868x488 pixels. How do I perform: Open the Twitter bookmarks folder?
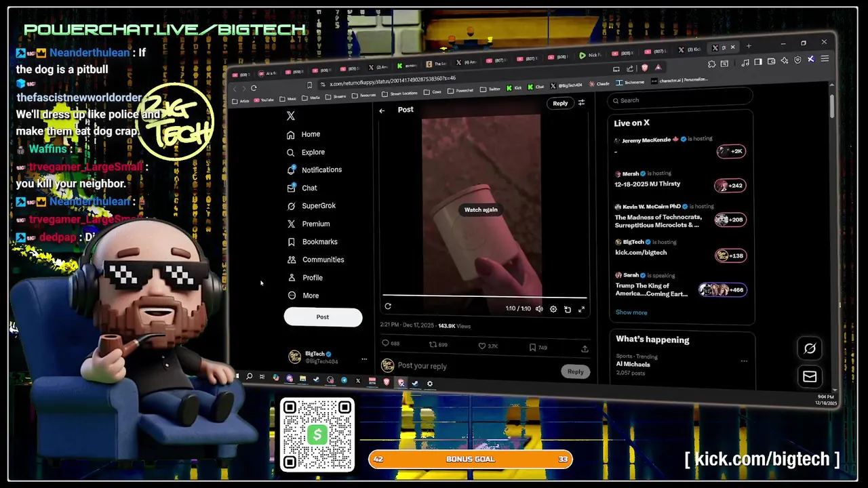(491, 89)
